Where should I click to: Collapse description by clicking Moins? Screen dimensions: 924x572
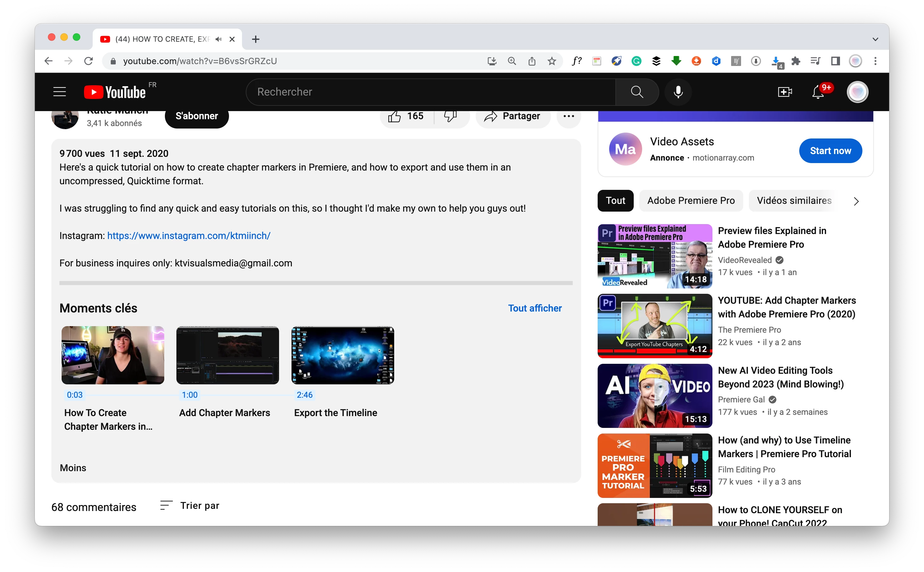[73, 468]
